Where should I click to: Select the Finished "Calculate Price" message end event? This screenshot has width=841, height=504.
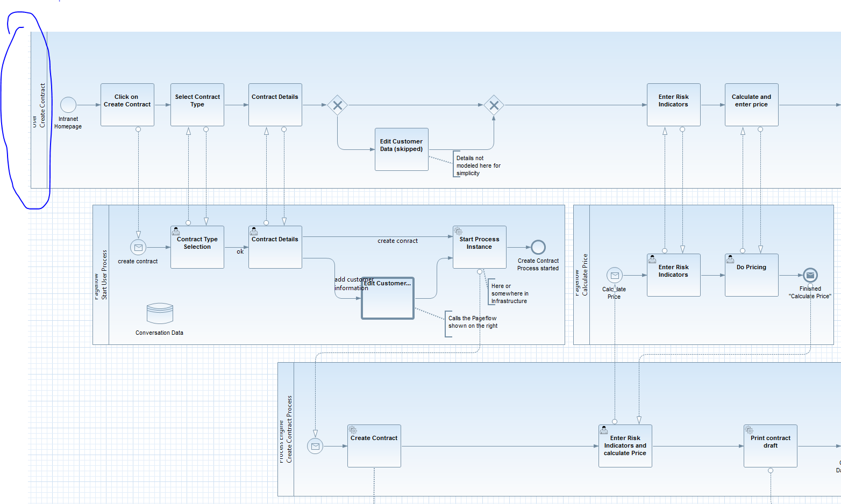810,275
